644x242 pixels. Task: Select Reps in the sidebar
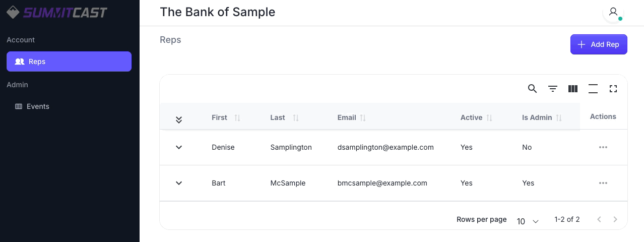(x=69, y=62)
